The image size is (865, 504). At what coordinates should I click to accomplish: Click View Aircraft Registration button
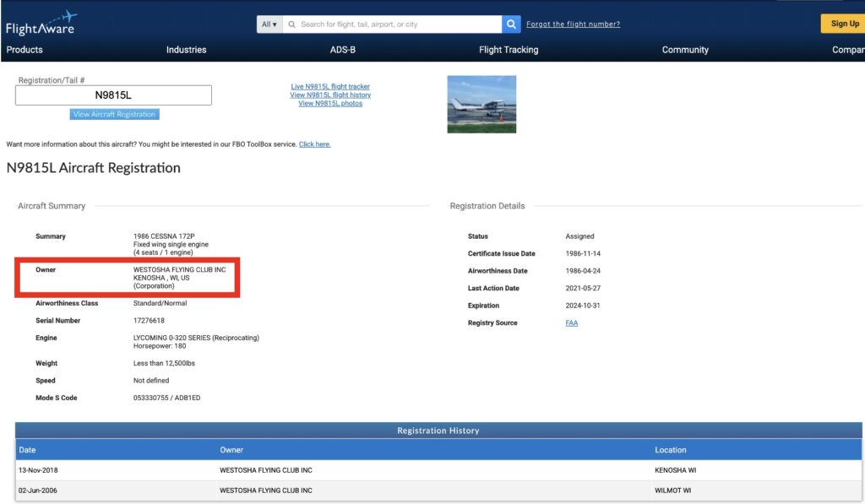pos(114,114)
